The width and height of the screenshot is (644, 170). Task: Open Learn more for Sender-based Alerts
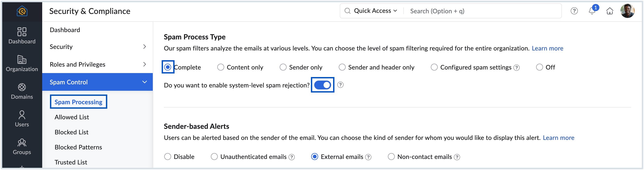559,138
